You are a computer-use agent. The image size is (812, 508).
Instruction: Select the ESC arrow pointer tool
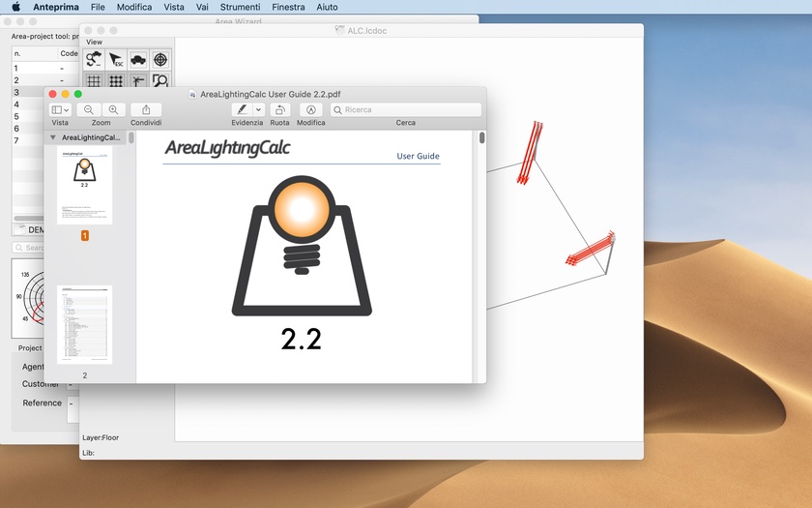[x=116, y=60]
